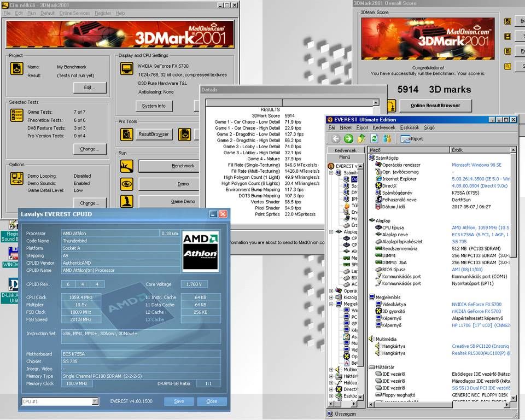Collapse the Alaplap node in EVEREST tree
The image size is (525, 420).
click(331, 232)
